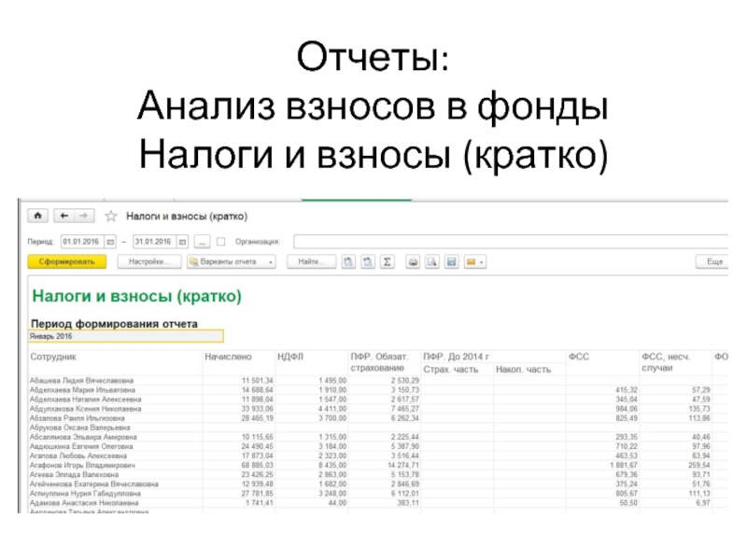Open calendar for period end date
This screenshot has height=560, width=747.
point(183,240)
